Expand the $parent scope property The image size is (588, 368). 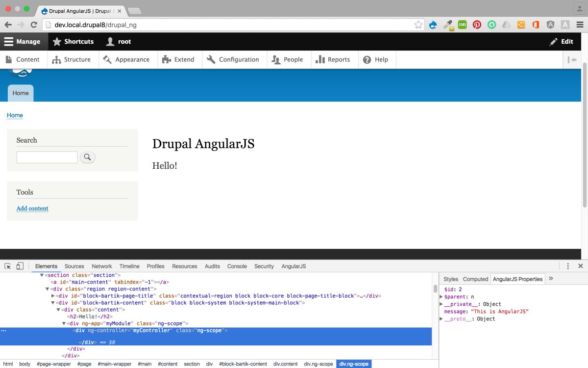(441, 297)
